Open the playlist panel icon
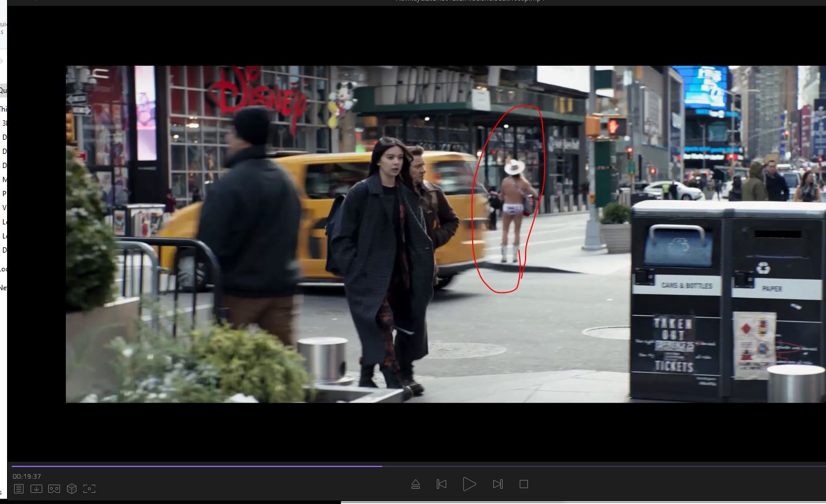The image size is (826, 504). tap(19, 489)
